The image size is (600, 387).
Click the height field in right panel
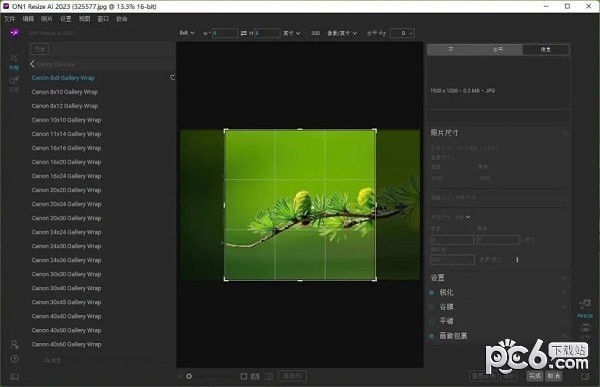[499, 240]
